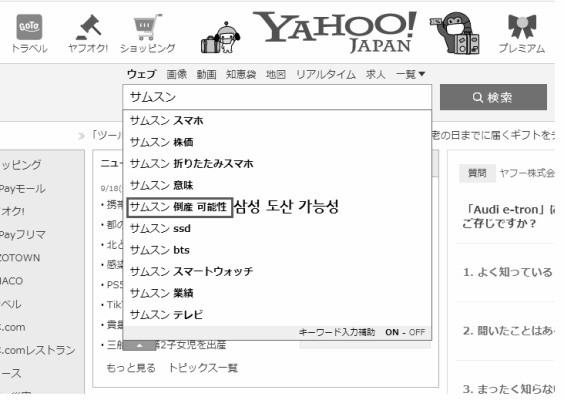564x400 pixels.
Task: Click the masked monkey mascot with suitcase
Action: (455, 33)
